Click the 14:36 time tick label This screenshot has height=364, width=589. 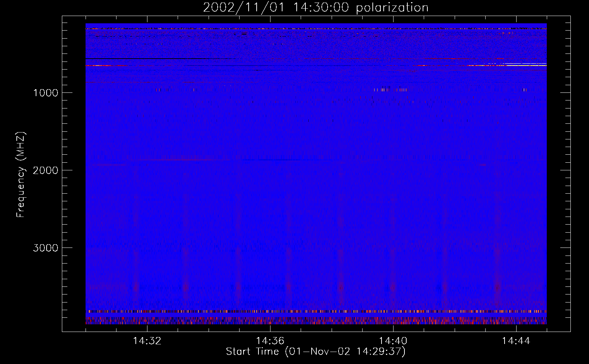[270, 341]
